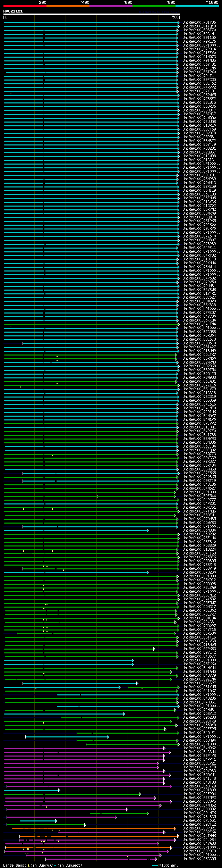Select the UniRef100_Q7XLD1 label
This screenshot has width=222, height=868.
(x=199, y=91)
